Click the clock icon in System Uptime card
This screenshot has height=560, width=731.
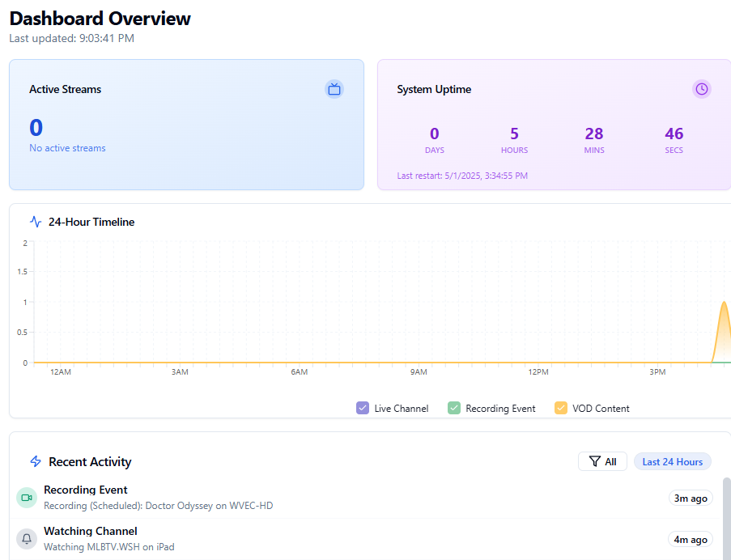[701, 89]
